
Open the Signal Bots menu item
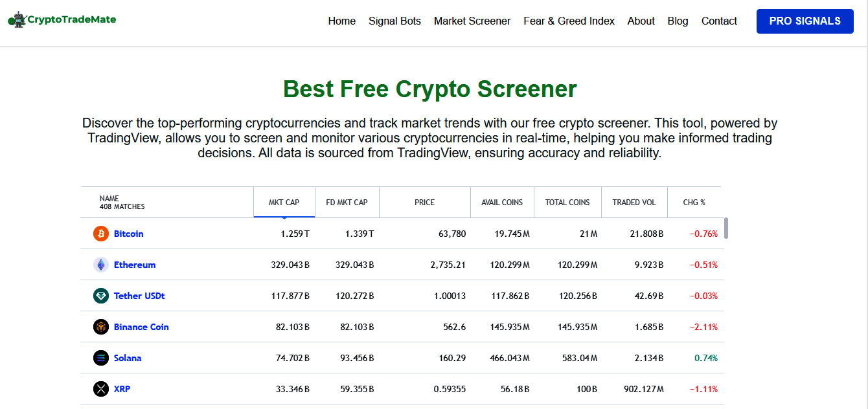point(394,21)
